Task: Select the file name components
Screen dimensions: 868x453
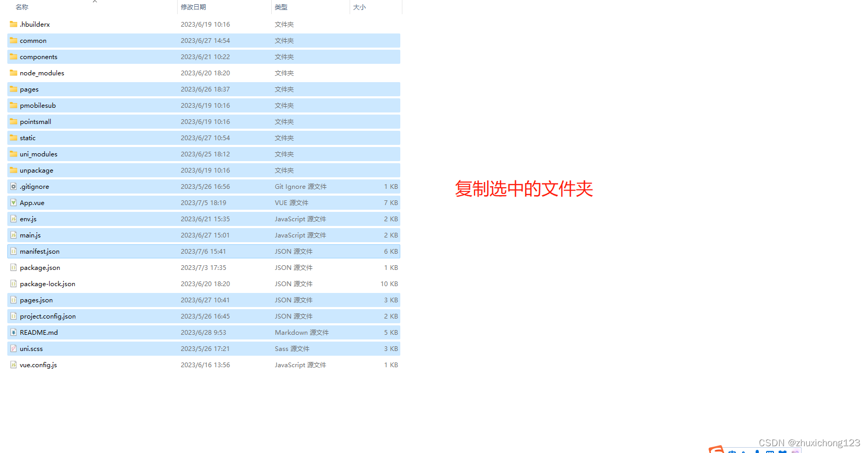Action: coord(39,56)
